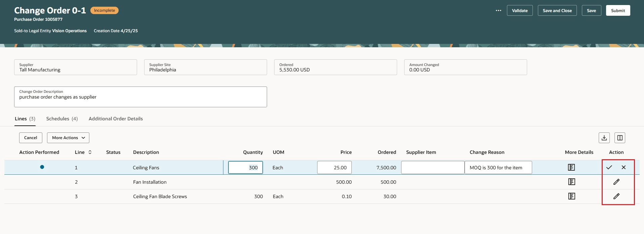Click the Supplier Site Philadelphia field

[x=206, y=67]
